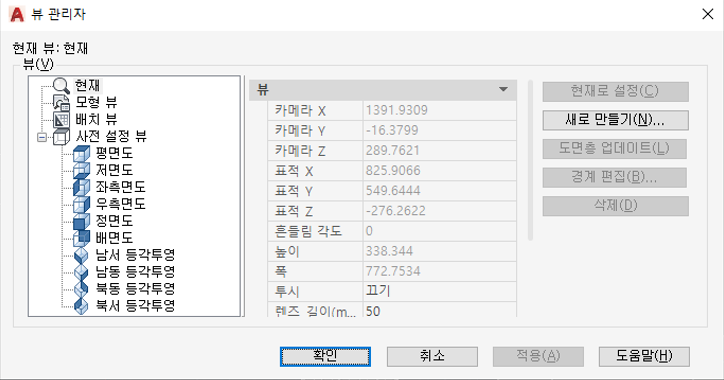Click the 남서 등각투영 isometric icon

tap(81, 255)
